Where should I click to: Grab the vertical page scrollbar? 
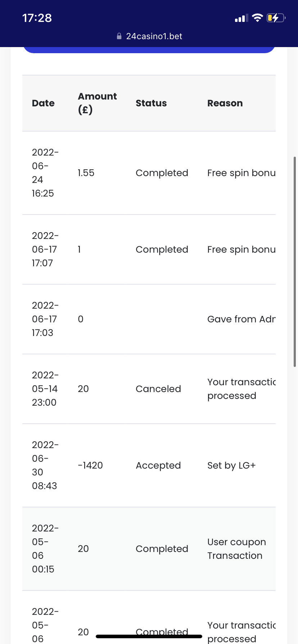click(x=295, y=262)
